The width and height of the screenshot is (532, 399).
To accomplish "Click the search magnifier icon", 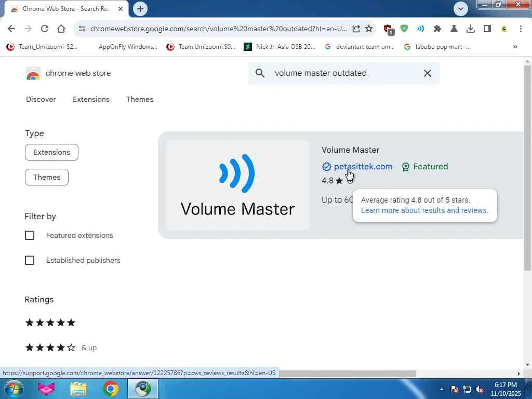I will point(260,73).
